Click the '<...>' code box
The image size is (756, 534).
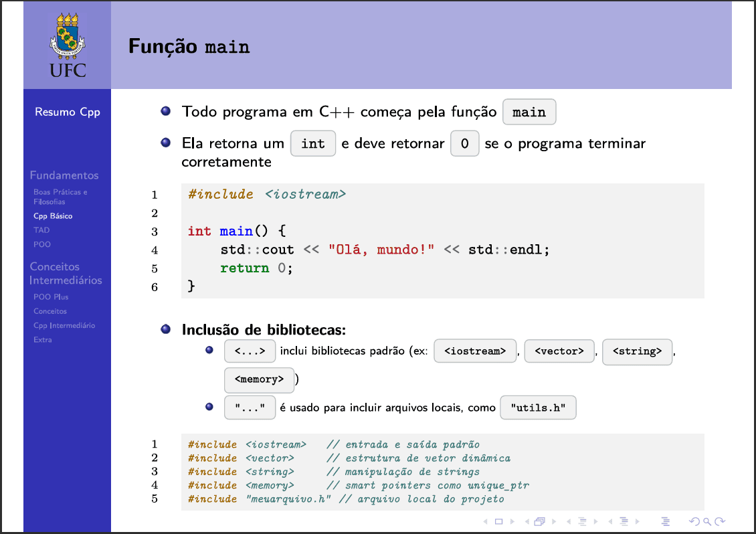click(250, 351)
